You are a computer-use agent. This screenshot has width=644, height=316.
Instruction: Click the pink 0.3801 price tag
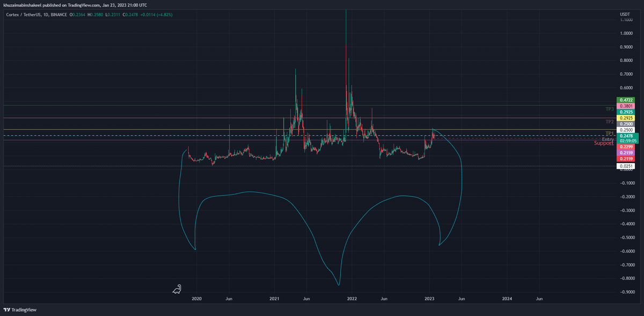pyautogui.click(x=625, y=106)
